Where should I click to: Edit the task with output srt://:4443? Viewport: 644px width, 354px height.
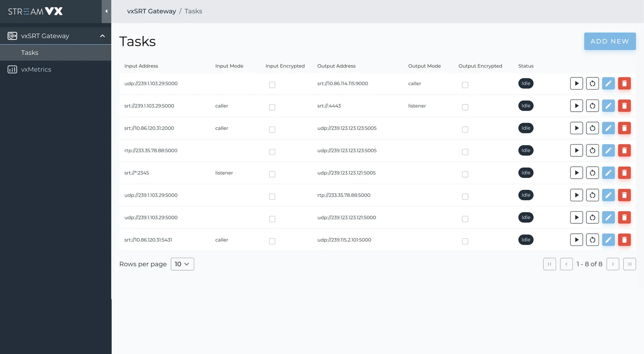(608, 106)
